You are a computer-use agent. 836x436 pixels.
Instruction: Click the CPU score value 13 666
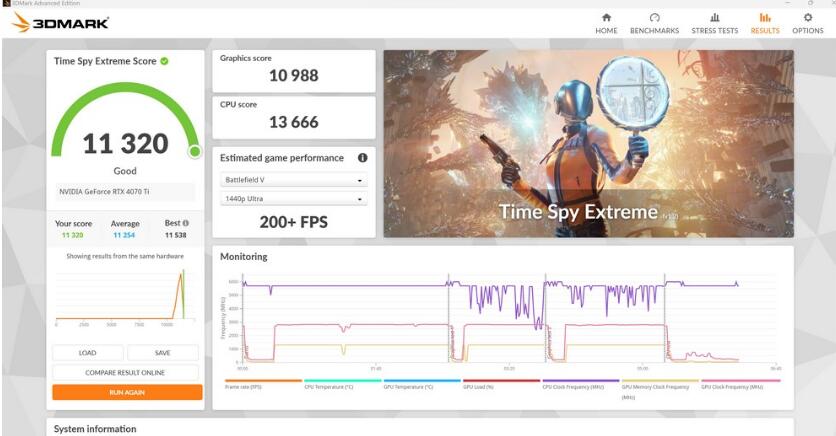coord(294,122)
